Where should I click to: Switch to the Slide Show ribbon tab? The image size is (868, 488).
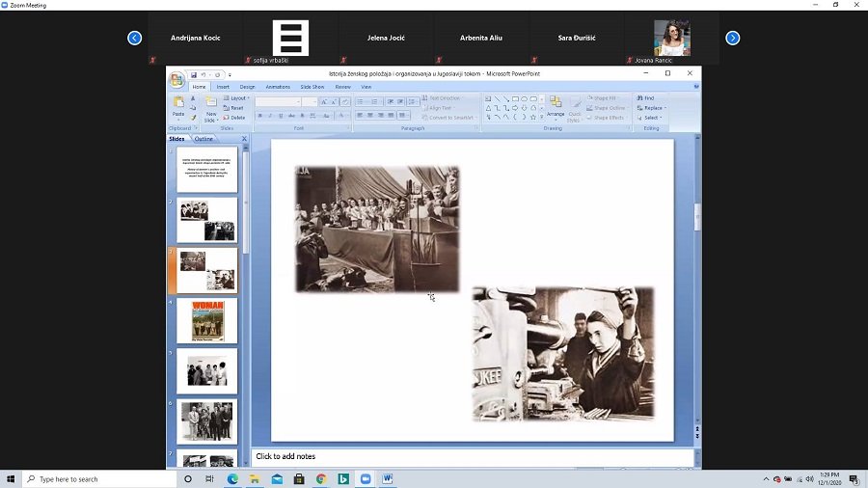tap(312, 87)
